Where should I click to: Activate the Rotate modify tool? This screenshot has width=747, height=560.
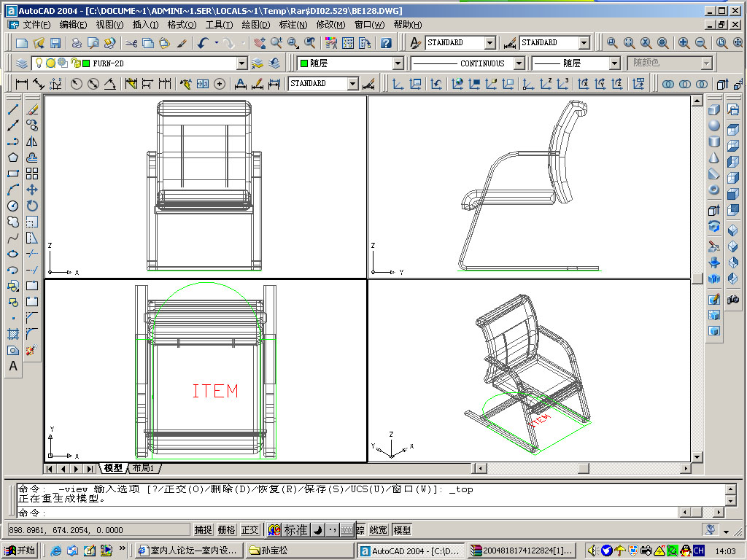tap(32, 206)
